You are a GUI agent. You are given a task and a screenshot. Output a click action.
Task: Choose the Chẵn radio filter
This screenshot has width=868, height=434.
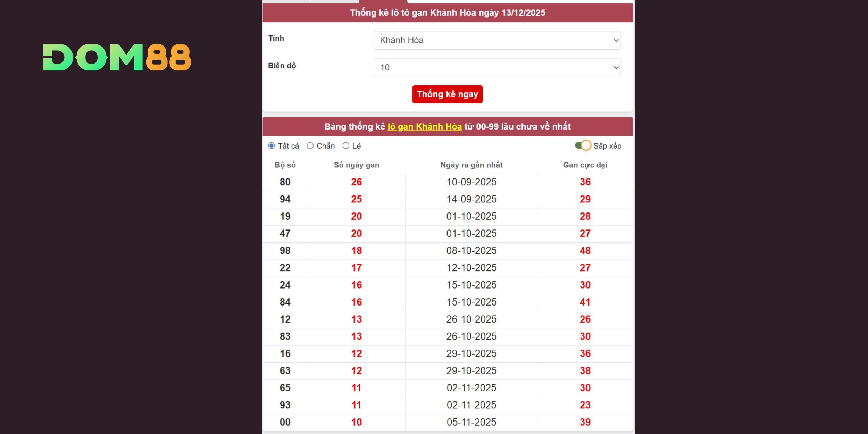click(310, 146)
